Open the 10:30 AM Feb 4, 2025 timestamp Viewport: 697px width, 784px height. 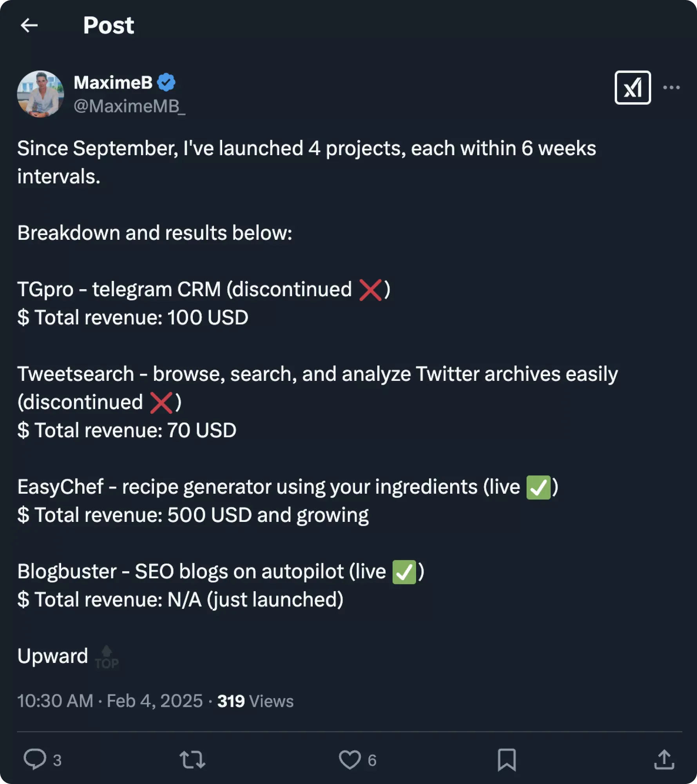tap(110, 701)
